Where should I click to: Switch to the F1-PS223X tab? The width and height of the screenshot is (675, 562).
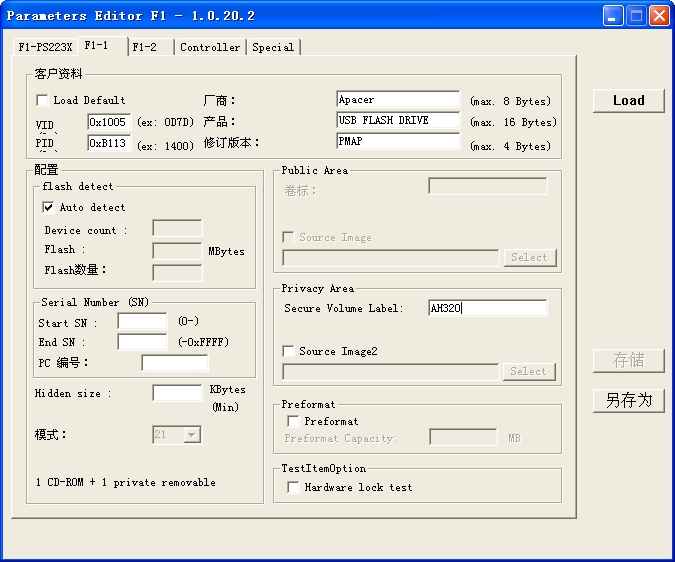click(x=45, y=47)
